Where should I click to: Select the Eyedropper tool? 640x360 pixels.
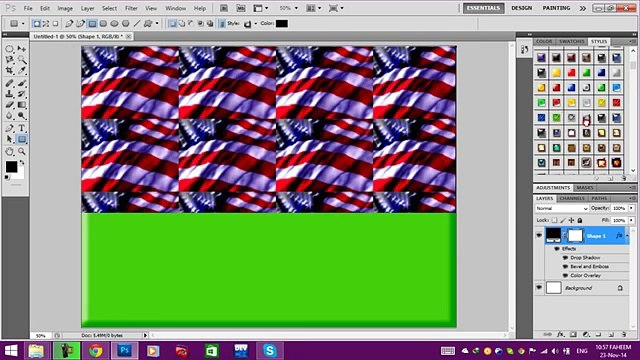(22, 71)
